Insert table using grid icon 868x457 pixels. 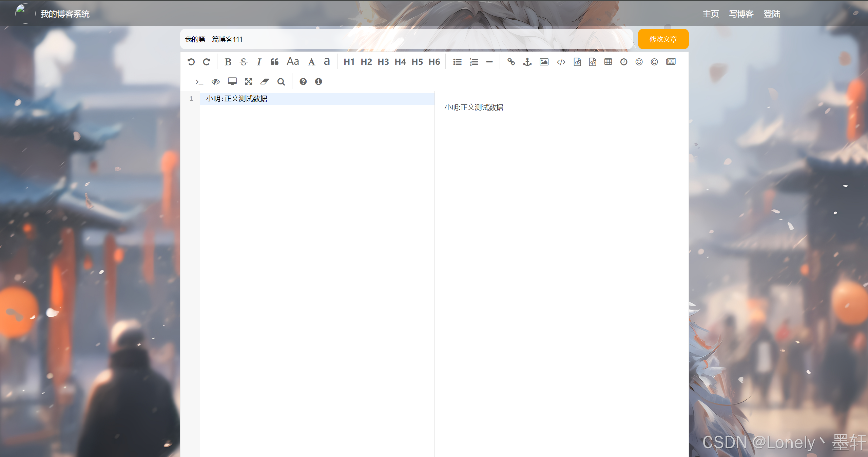[608, 62]
